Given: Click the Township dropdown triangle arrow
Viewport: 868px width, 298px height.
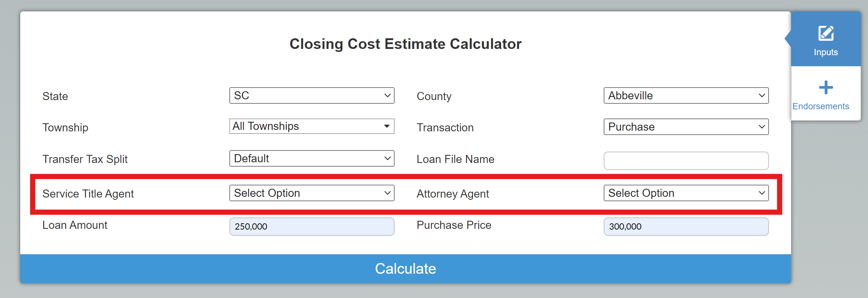Looking at the screenshot, I should coord(387,126).
